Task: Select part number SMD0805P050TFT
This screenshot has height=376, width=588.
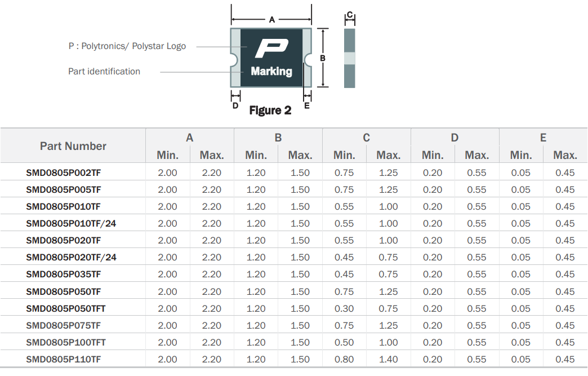Action: point(66,309)
